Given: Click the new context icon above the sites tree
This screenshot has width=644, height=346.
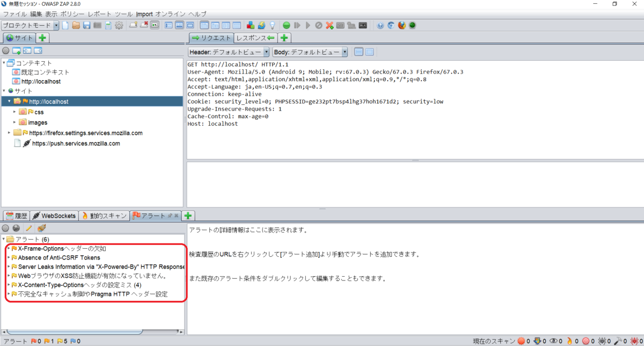Looking at the screenshot, I should [x=17, y=51].
